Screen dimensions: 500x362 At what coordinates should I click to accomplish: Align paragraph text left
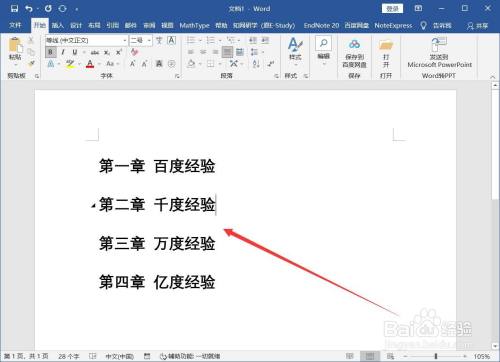click(x=191, y=52)
